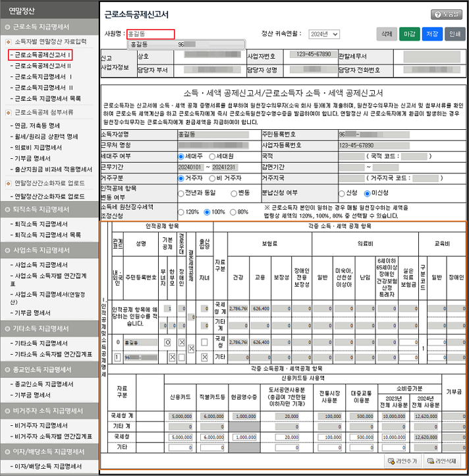Open 퇴직소득 지급명세서 목록
Viewport: 469px width, 476px height.
(x=47, y=235)
